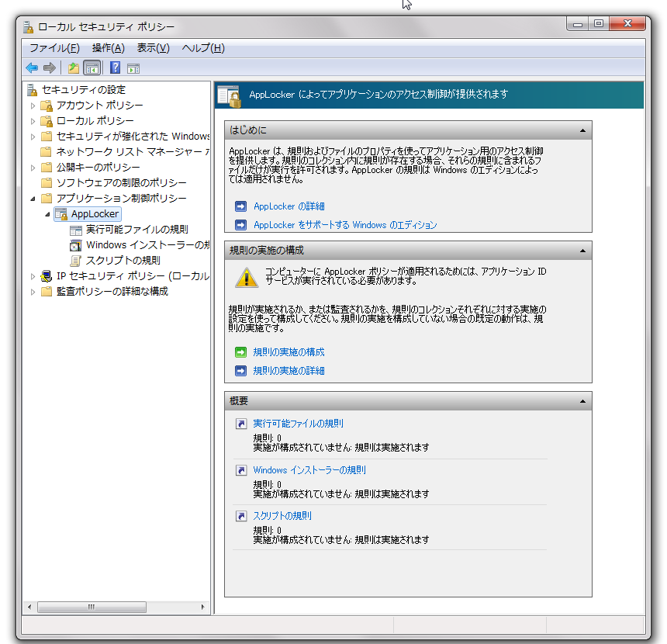The width and height of the screenshot is (667, 644).
Task: Open AppLocker をサポートする Windows のエディション link
Action: click(x=345, y=225)
